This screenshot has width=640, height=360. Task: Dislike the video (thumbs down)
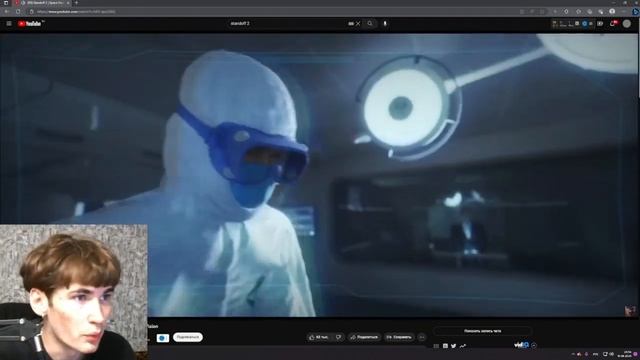pos(338,337)
